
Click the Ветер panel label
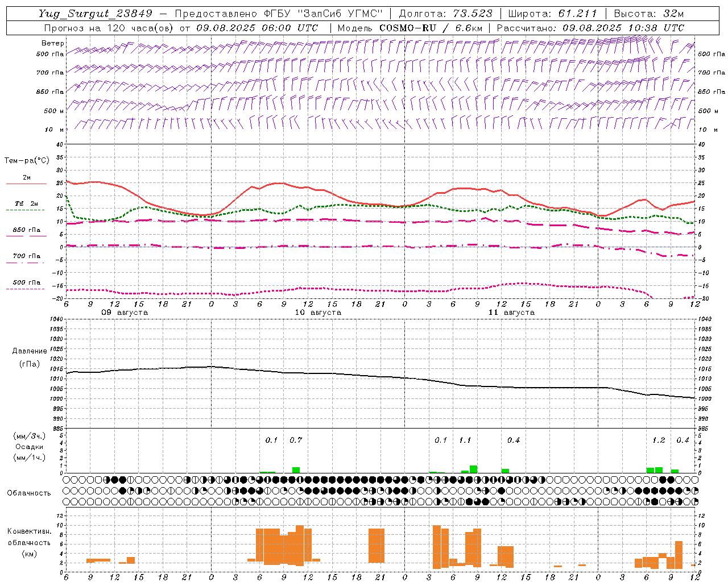[x=53, y=43]
